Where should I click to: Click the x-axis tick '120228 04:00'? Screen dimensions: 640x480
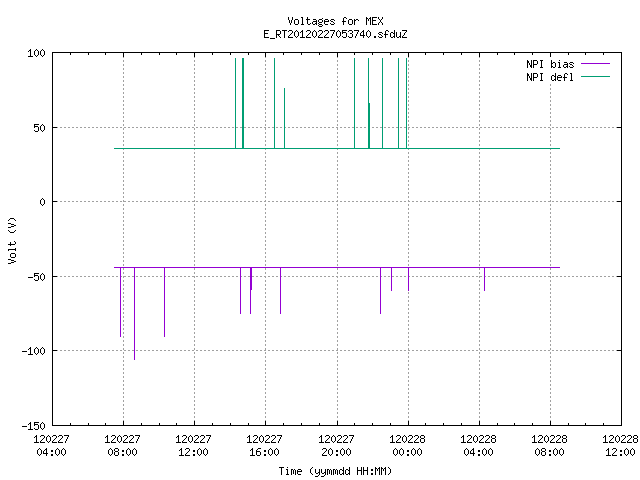click(478, 446)
